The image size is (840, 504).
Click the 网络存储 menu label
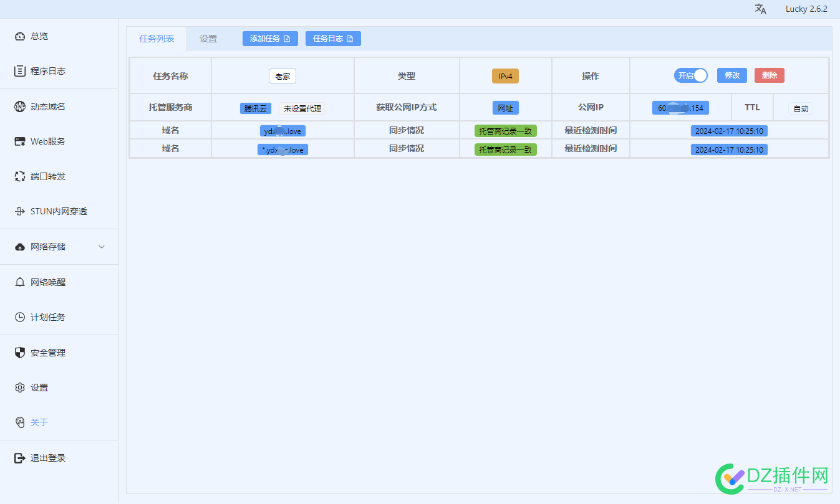pyautogui.click(x=48, y=247)
